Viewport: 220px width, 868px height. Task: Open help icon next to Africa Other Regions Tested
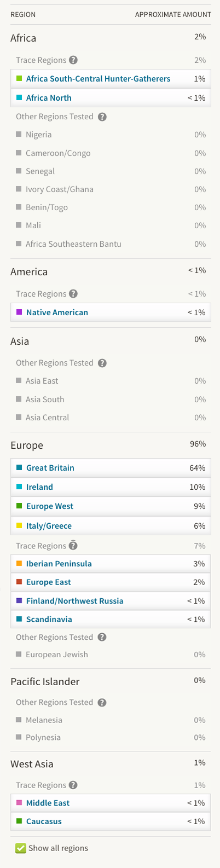click(102, 117)
